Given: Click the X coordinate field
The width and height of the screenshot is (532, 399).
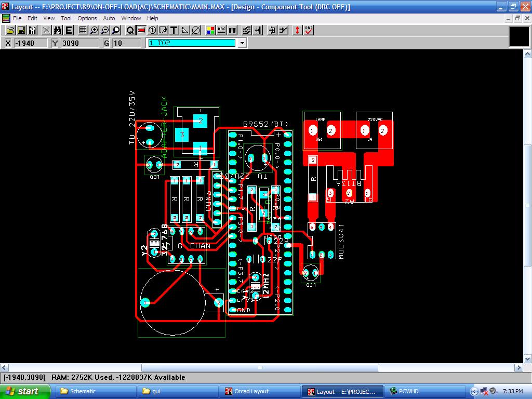Looking at the screenshot, I should click(31, 43).
